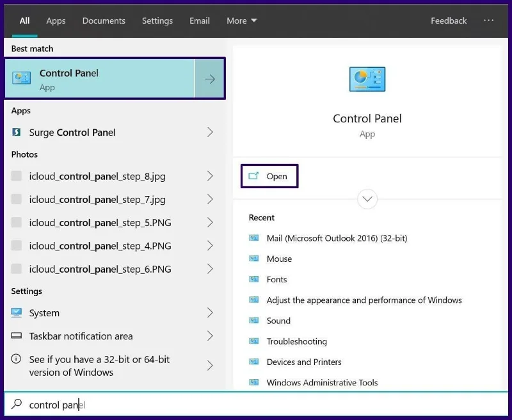This screenshot has height=420, width=512.
Task: Select See if you have 32-bit or 64-bit
Action: click(x=99, y=366)
